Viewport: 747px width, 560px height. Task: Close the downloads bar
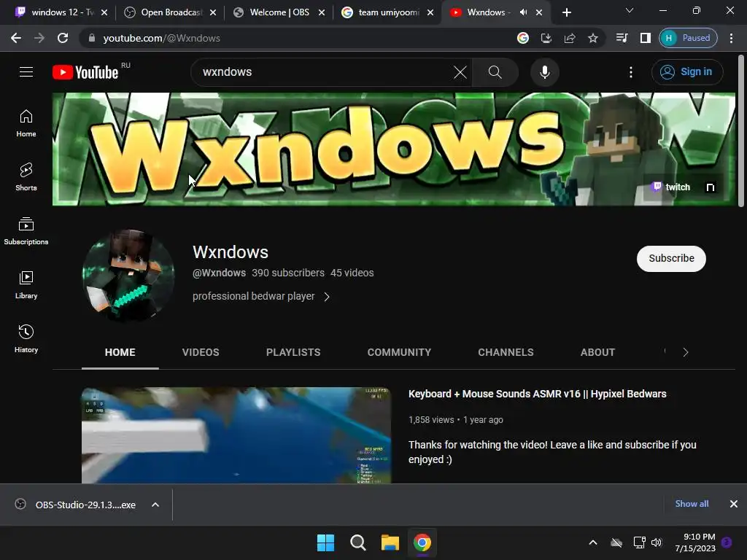point(734,504)
